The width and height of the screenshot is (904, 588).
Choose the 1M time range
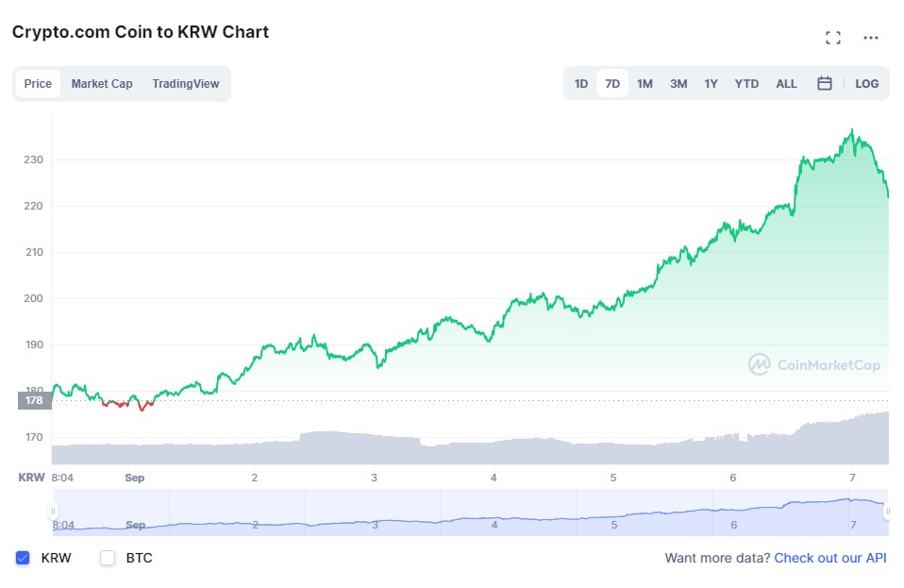[645, 84]
